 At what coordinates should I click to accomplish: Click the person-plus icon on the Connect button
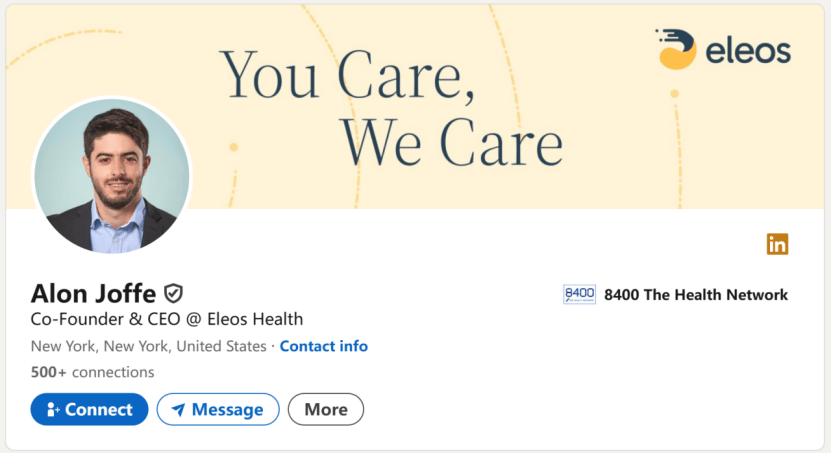54,410
